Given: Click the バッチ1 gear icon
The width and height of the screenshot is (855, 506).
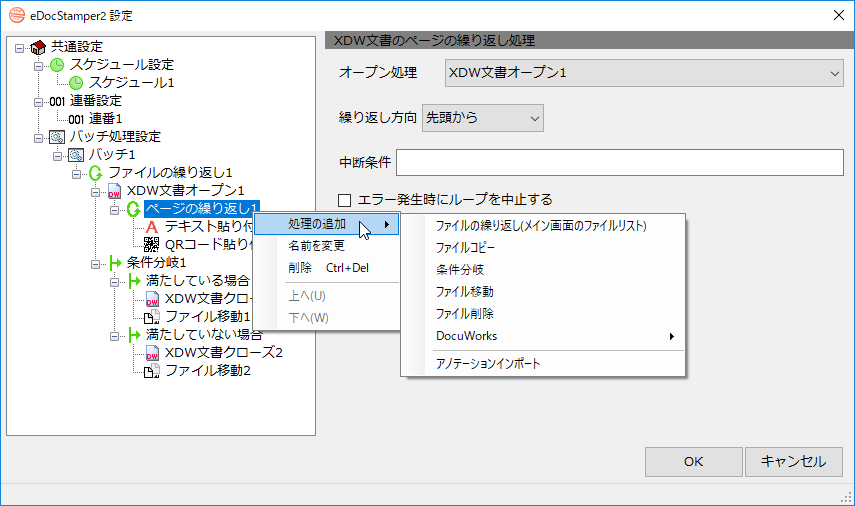Looking at the screenshot, I should coord(76,155).
